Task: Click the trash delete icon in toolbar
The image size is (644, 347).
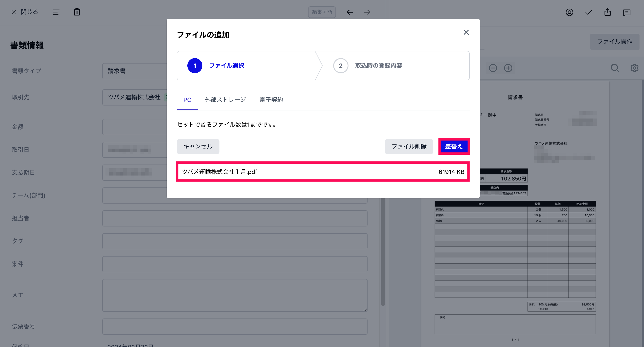Action: point(77,12)
